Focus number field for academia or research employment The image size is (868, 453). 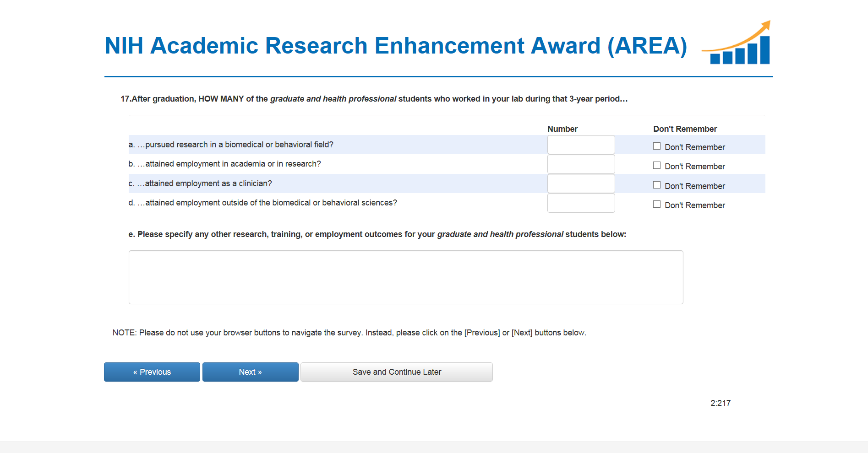point(581,164)
